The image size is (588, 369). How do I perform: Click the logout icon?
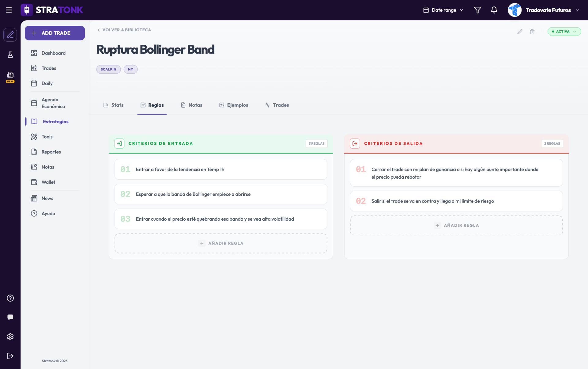tap(10, 356)
